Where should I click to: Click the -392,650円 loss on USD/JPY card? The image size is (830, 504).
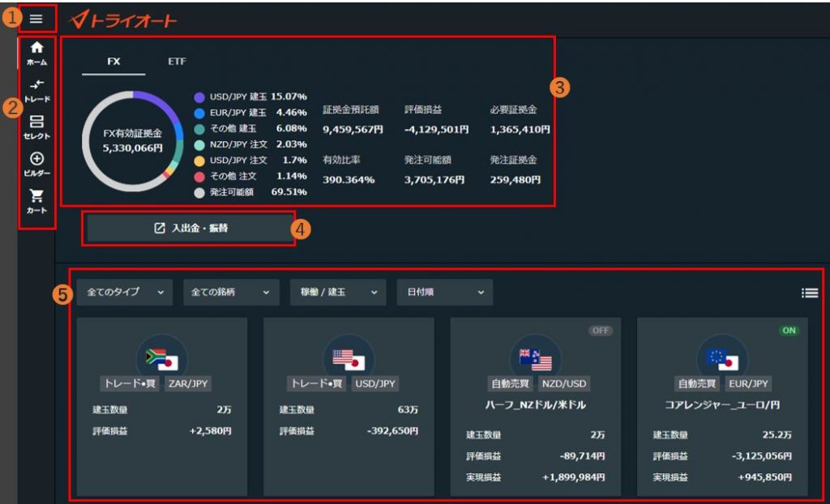pos(392,431)
